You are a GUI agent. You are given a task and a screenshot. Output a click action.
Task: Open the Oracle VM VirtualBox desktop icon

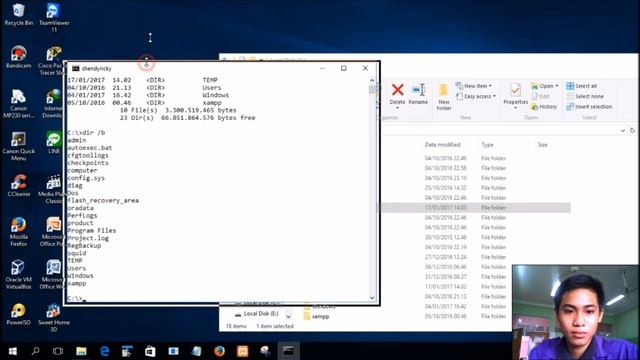[x=18, y=275]
